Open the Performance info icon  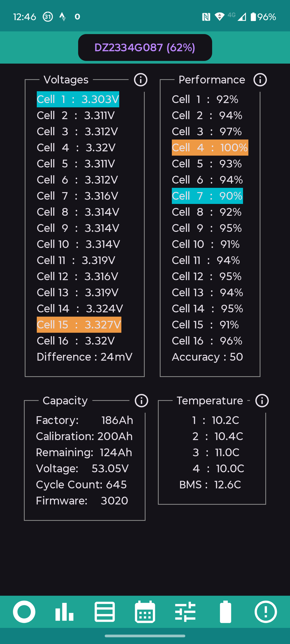click(260, 80)
